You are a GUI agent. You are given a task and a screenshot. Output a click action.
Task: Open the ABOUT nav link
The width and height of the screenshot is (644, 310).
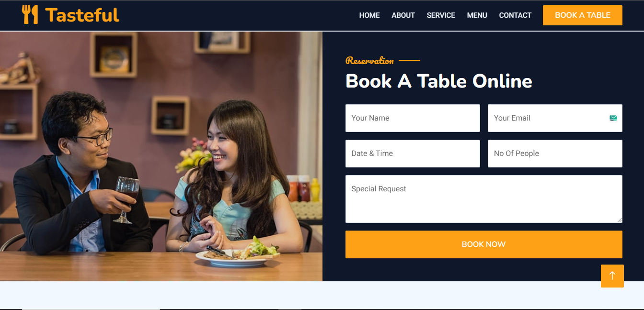tap(403, 15)
